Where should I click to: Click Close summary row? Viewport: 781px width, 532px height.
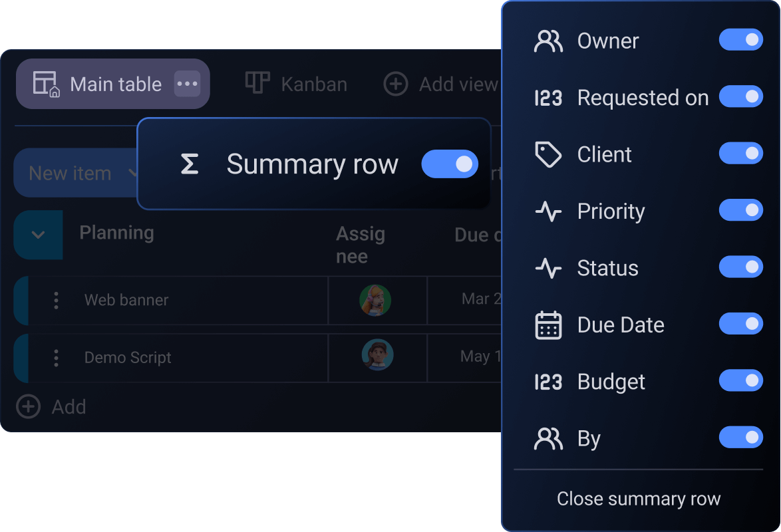(639, 499)
